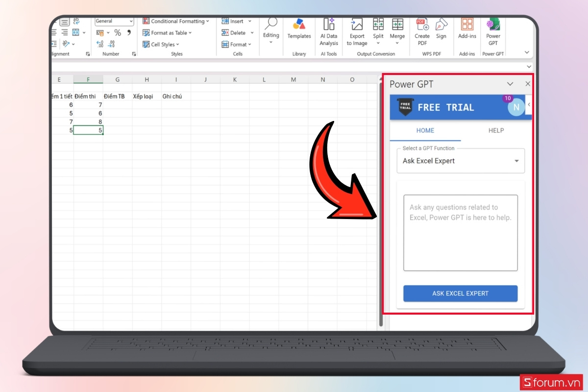
Task: Click the vertical sheet scrollbar
Action: pos(381,206)
